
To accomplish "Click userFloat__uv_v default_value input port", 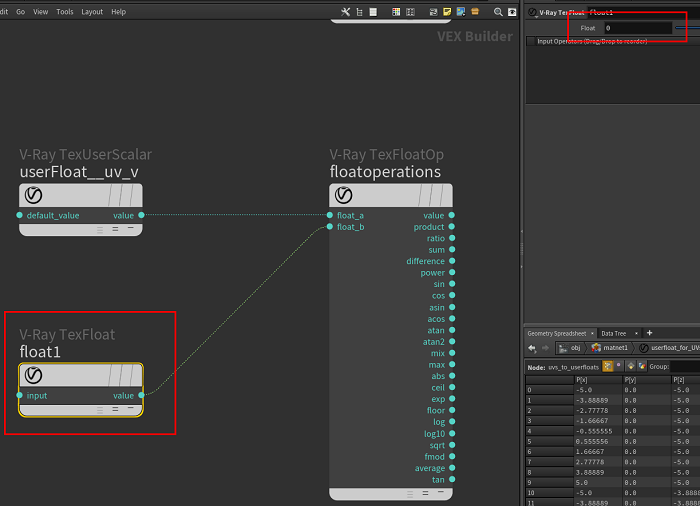I will 20,215.
